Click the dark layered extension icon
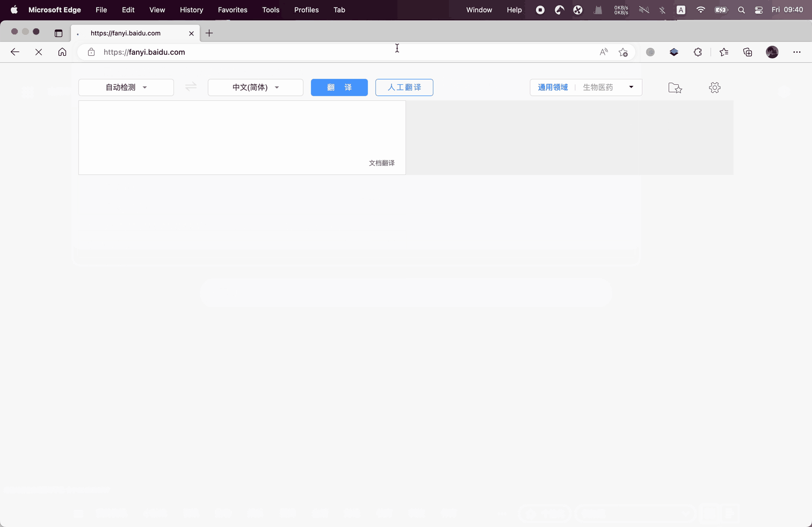Image resolution: width=812 pixels, height=527 pixels. (674, 52)
